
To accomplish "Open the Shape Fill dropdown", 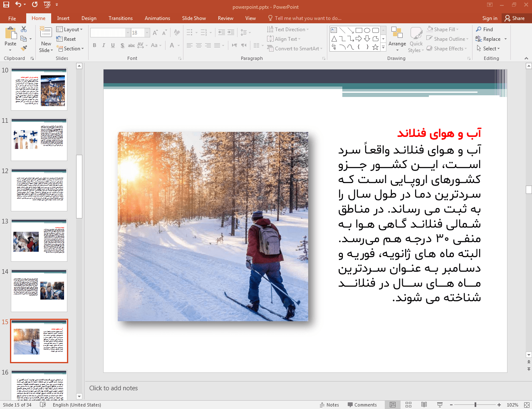I will click(443, 29).
